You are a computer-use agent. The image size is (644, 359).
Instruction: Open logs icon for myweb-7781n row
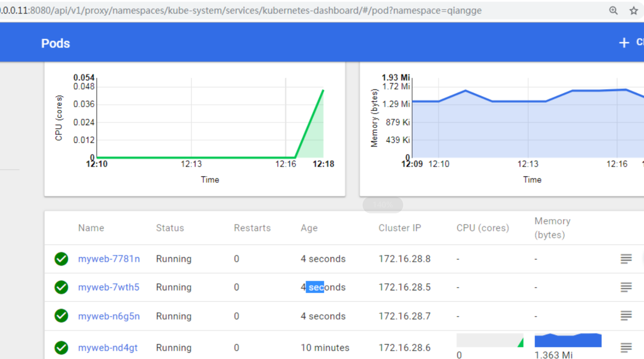[626, 259]
